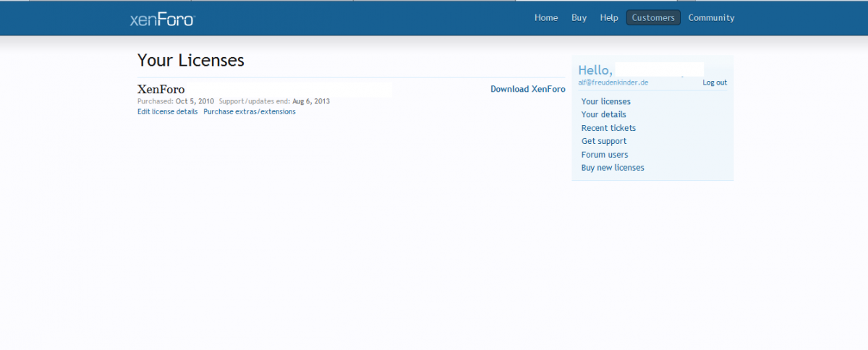This screenshot has height=350, width=868.
Task: Click the purchased date Oct 5, 2010
Action: click(195, 101)
